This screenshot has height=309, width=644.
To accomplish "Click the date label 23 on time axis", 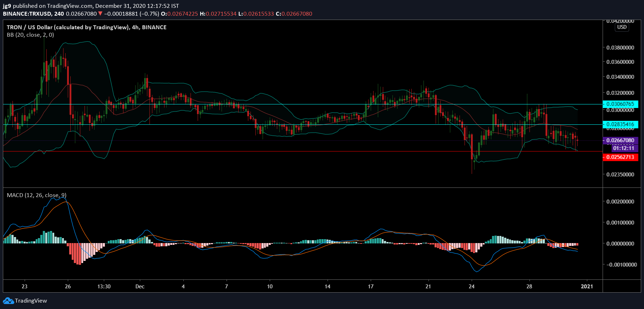I will pyautogui.click(x=24, y=287).
